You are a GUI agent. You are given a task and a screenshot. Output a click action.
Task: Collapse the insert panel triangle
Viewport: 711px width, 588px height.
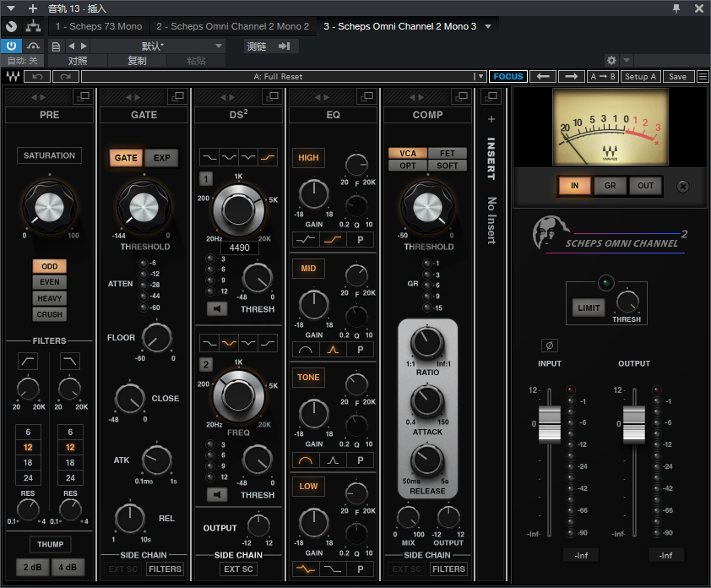pos(11,8)
